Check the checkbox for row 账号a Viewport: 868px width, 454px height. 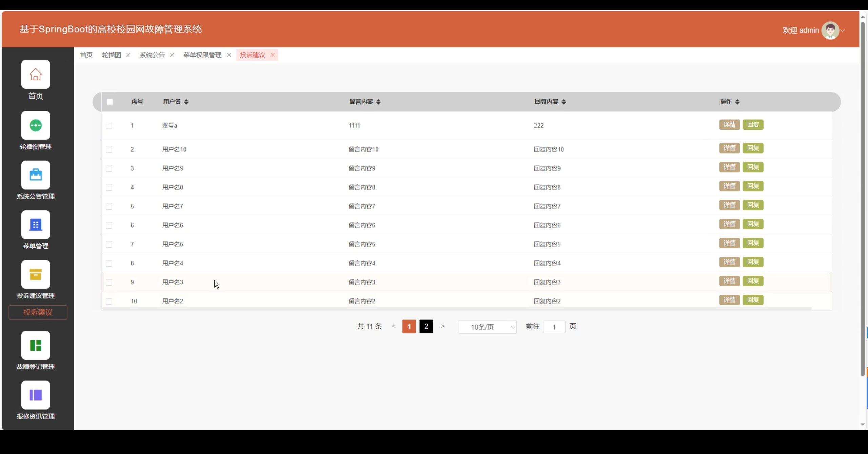[x=109, y=126]
